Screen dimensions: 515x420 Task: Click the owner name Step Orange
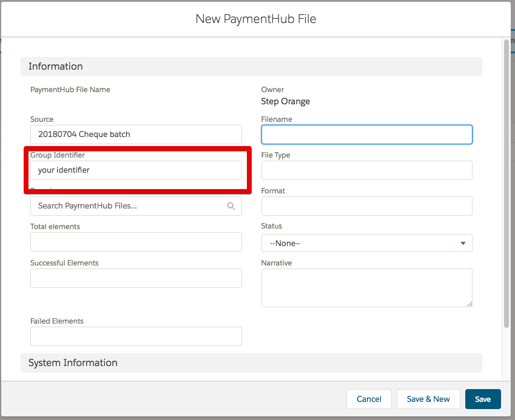click(x=285, y=101)
